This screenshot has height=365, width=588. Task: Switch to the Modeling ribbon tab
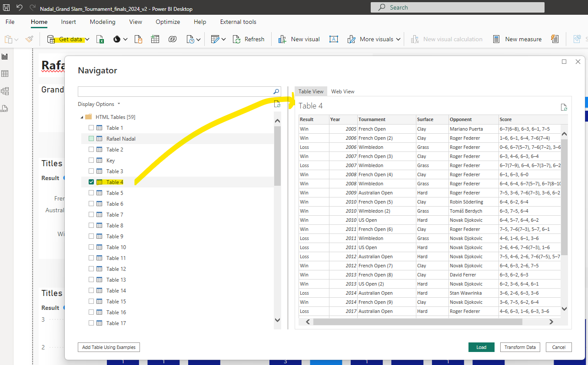pos(103,22)
